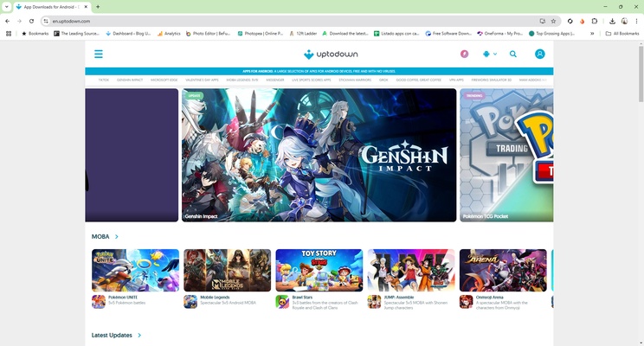
Task: Click the site information icon in address bar
Action: point(46,21)
